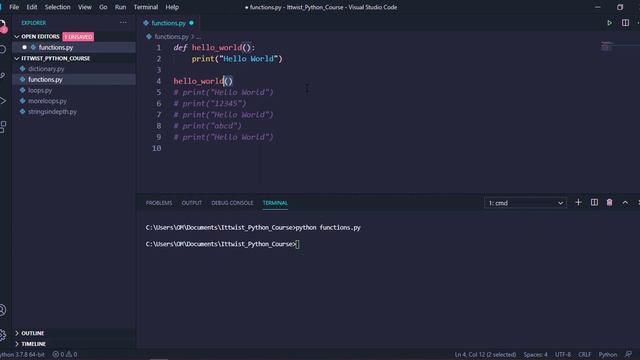
Task: Open Accounts menu in activity bar
Action: [x=2, y=310]
